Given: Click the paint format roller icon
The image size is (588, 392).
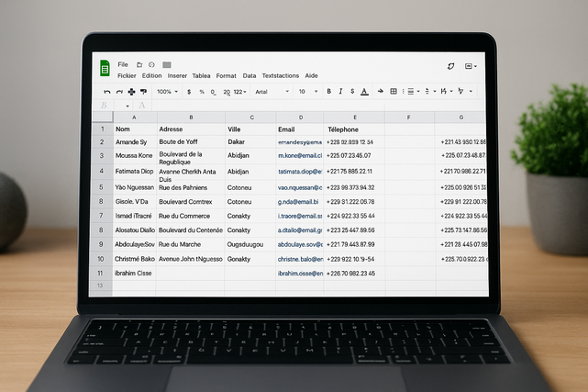Looking at the screenshot, I should pos(142,92).
